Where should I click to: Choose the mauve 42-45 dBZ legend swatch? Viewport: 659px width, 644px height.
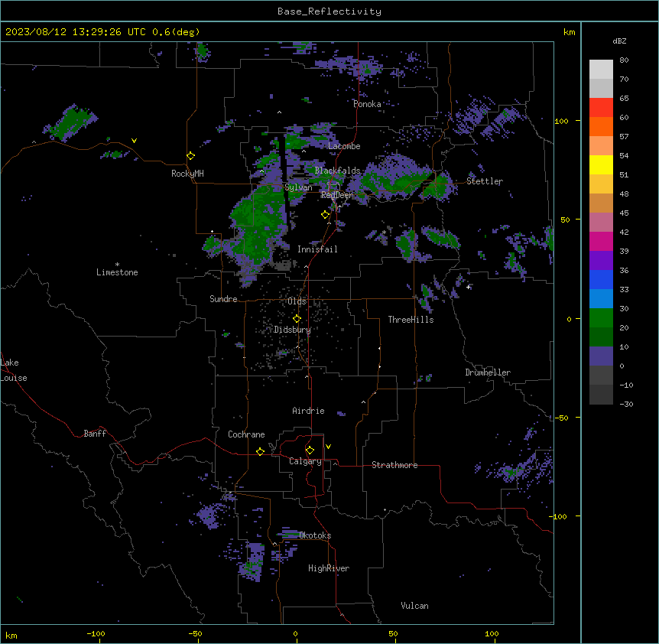pyautogui.click(x=601, y=223)
